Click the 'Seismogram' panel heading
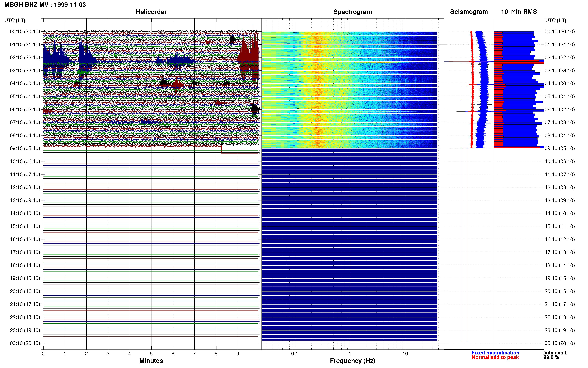588x368 pixels. (x=469, y=12)
